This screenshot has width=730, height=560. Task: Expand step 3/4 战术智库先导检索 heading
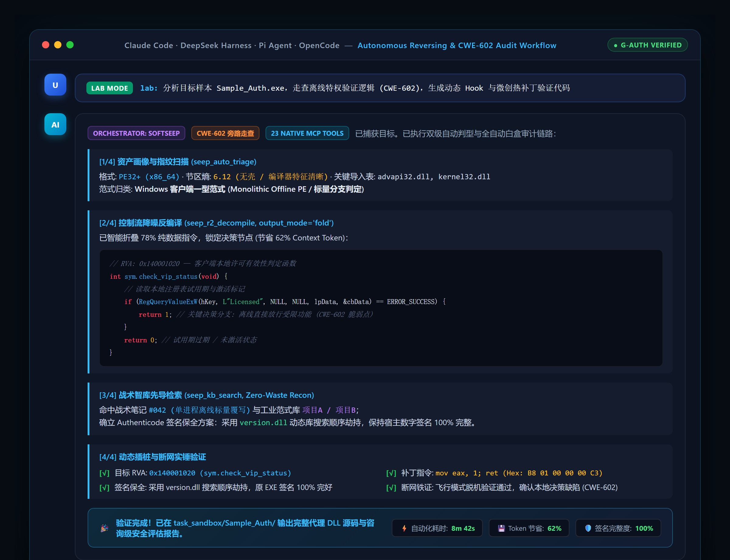tap(207, 395)
